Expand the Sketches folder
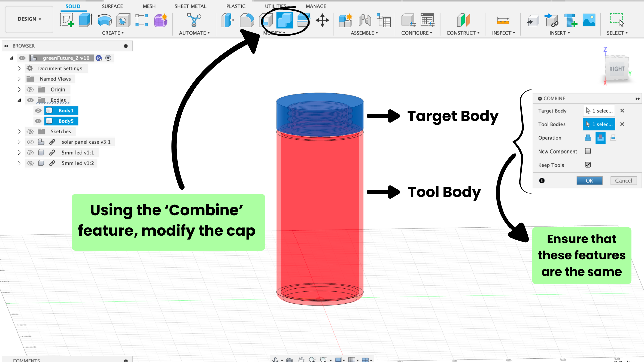The height and width of the screenshot is (362, 644). point(19,132)
